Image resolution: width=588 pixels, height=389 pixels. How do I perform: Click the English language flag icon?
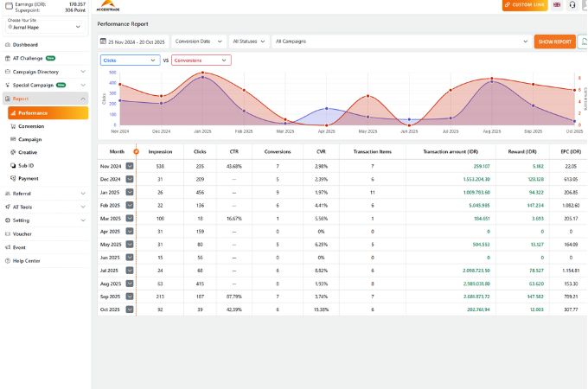point(557,4)
